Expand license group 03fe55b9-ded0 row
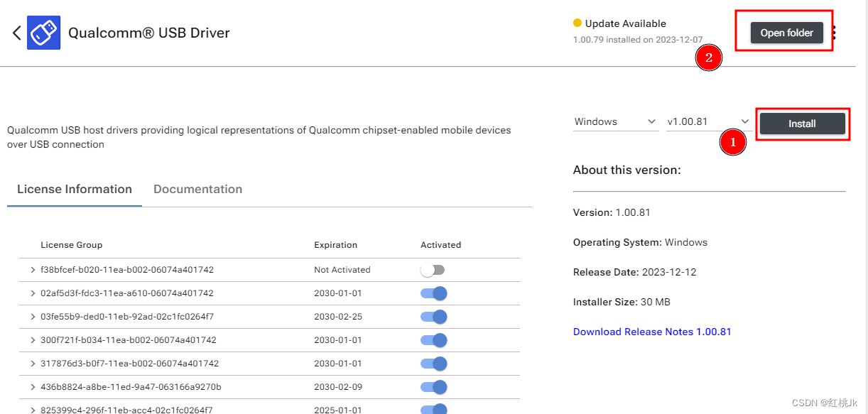This screenshot has height=414, width=868. [33, 317]
